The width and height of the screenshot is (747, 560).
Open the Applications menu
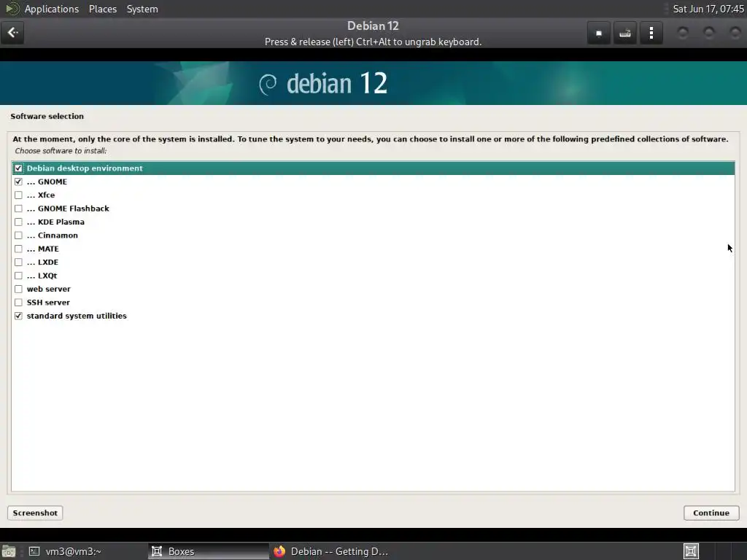52,9
